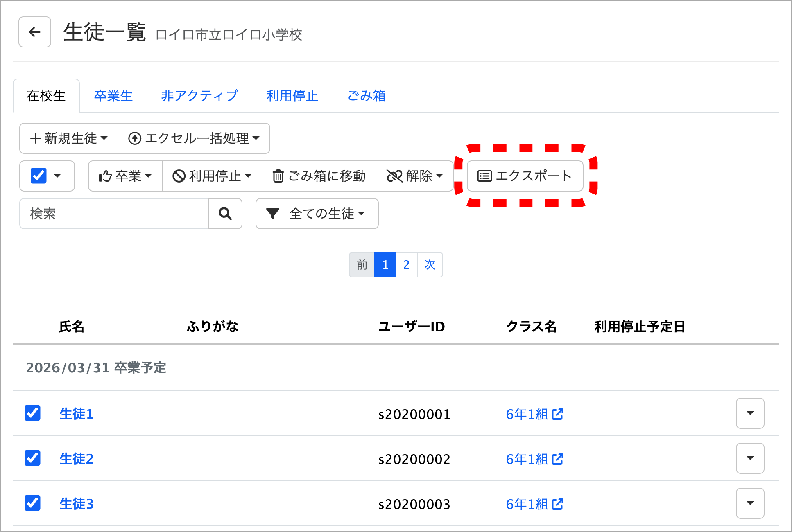
Task: Click the search magnifier icon
Action: pyautogui.click(x=225, y=214)
